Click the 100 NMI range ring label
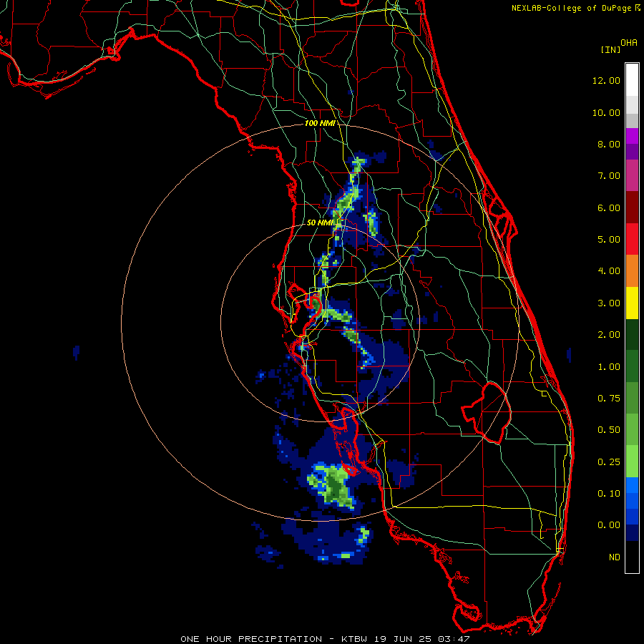This screenshot has height=644, width=644. click(320, 123)
